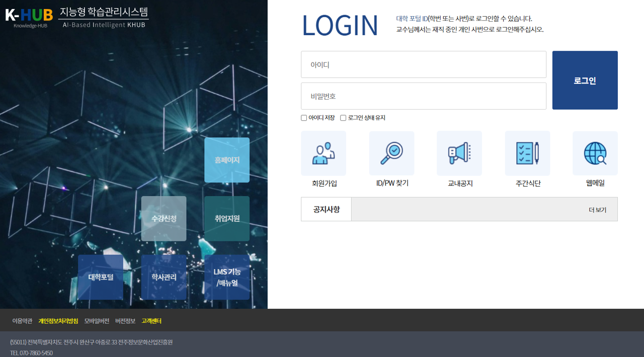
Task: Select the 회원가입 (sign up) person icon
Action: pos(324,153)
